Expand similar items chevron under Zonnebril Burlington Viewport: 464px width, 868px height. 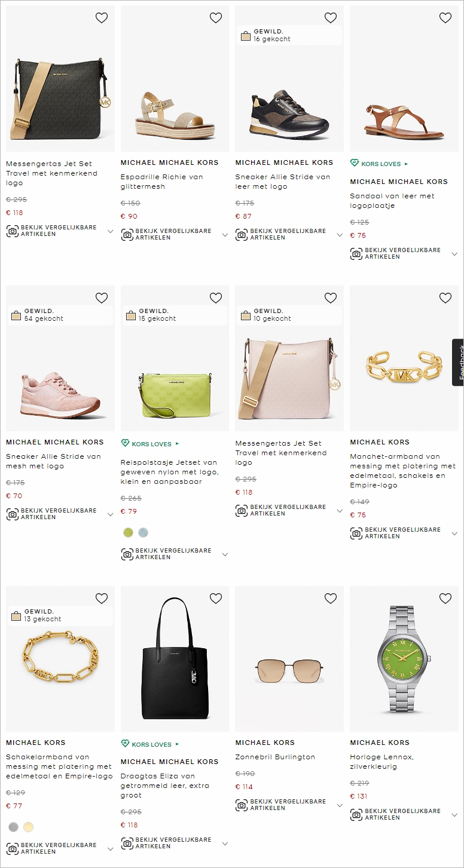[340, 805]
